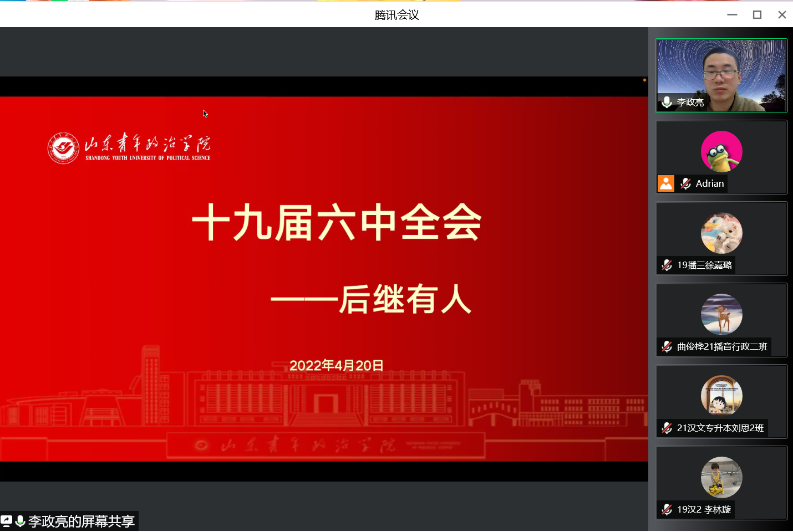Viewport: 793px width, 532px height.
Task: Click the orange host icon next to Adrian
Action: coord(666,183)
